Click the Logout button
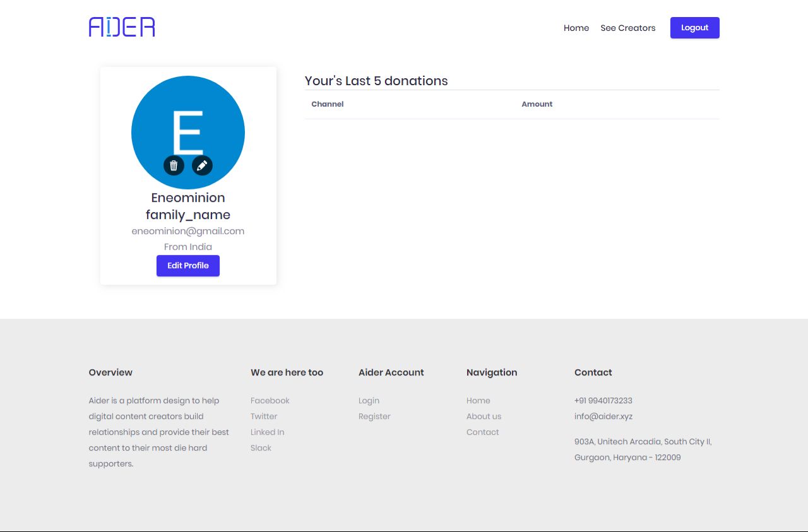808x532 pixels. coord(695,28)
